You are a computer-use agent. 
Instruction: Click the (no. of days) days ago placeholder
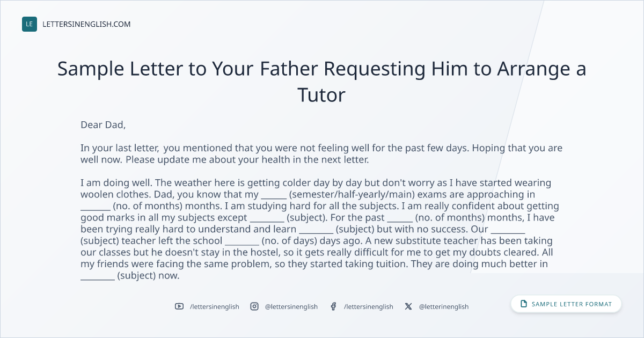(300, 241)
